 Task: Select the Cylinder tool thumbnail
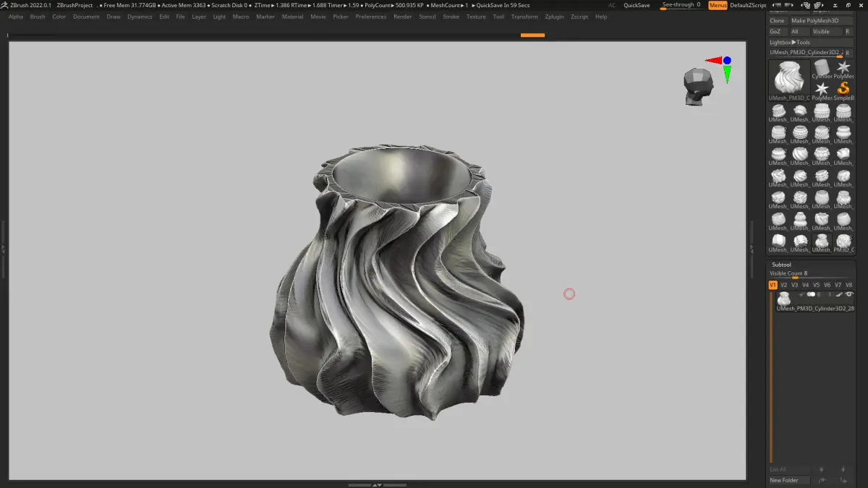point(822,69)
